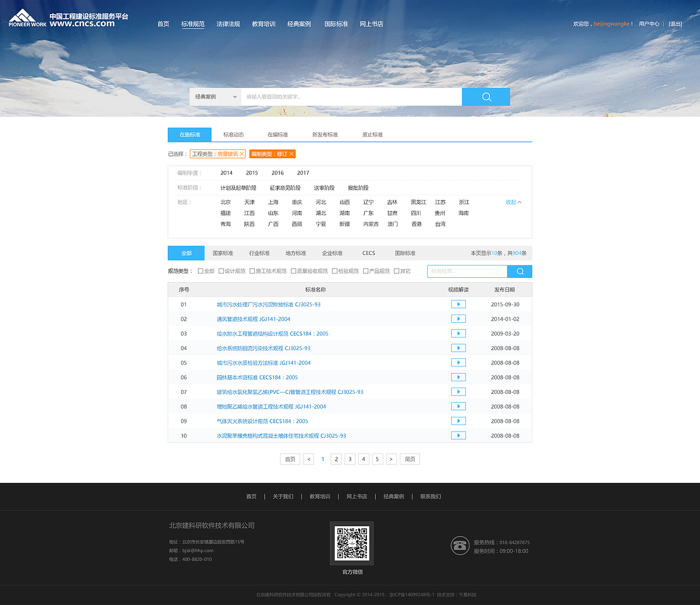Remove the 编制类型:修订 filter tag
Image resolution: width=700 pixels, height=605 pixels.
tap(291, 154)
